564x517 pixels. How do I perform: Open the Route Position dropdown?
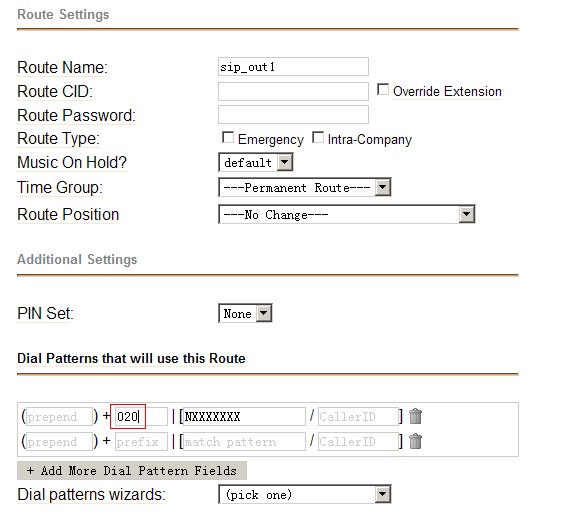click(346, 214)
